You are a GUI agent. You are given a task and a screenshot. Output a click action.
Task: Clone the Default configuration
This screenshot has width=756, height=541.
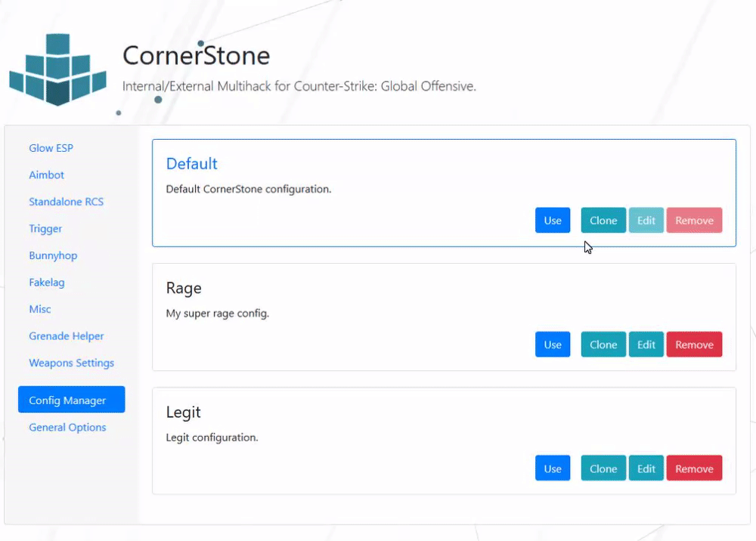click(603, 220)
